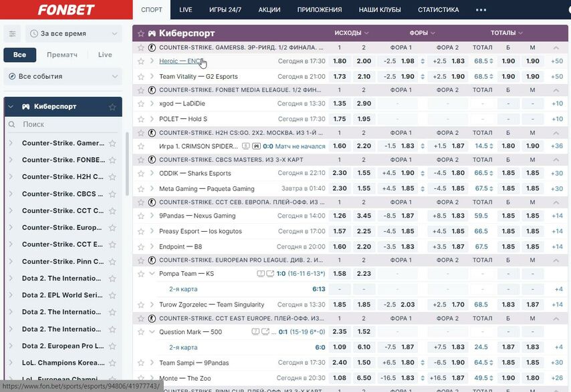The width and height of the screenshot is (571, 392).
Task: Open the СТАТИСТИКА tab
Action: 438,10
